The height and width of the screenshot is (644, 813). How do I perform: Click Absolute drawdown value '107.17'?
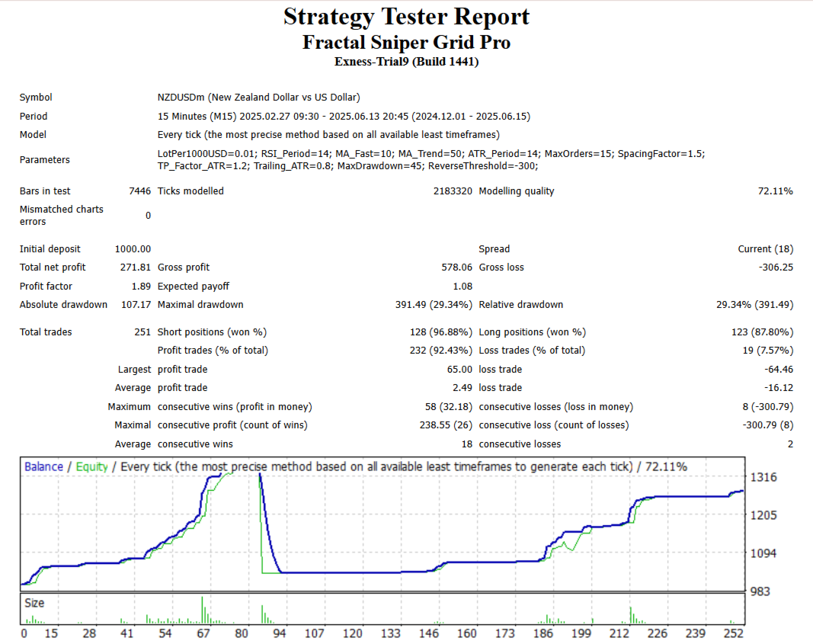click(136, 305)
